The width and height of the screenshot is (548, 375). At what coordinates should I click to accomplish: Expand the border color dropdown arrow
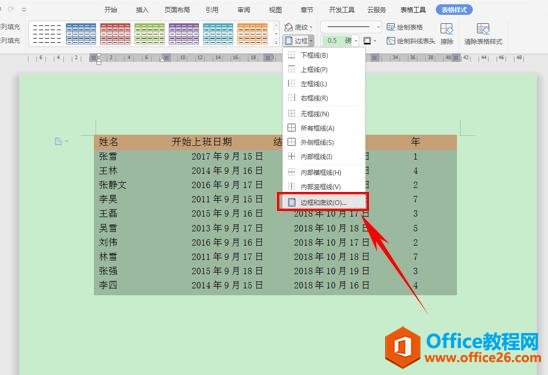click(x=375, y=41)
